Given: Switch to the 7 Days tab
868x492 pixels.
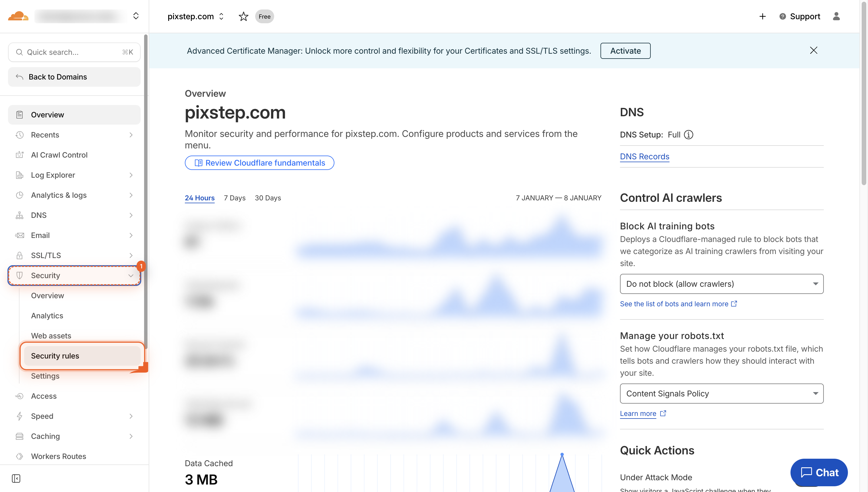Looking at the screenshot, I should click(234, 198).
